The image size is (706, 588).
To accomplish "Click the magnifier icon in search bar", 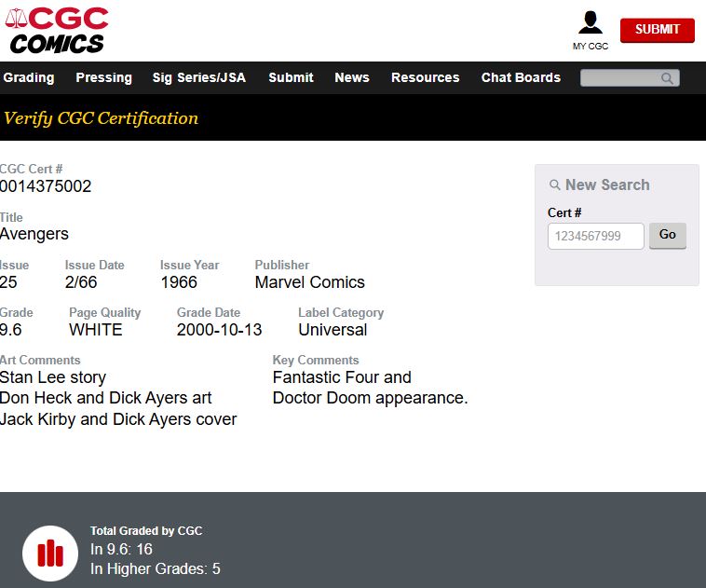I will pyautogui.click(x=667, y=78).
